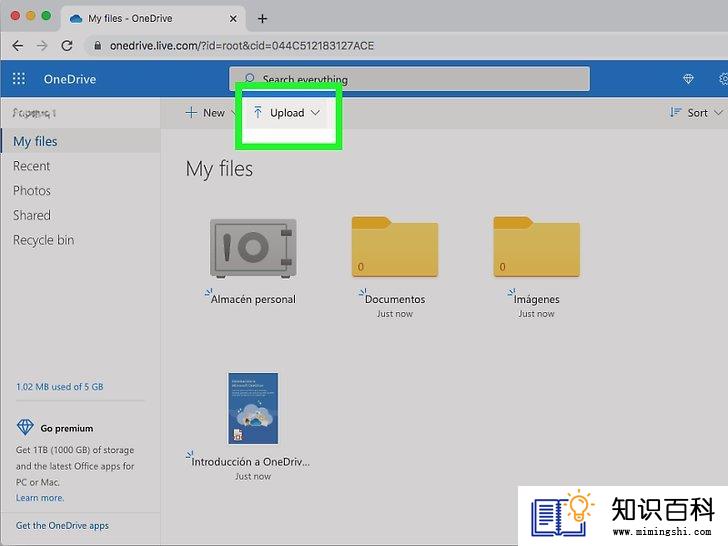Image resolution: width=728 pixels, height=546 pixels.
Task: Expand the Sort dropdown chevron
Action: click(x=718, y=112)
